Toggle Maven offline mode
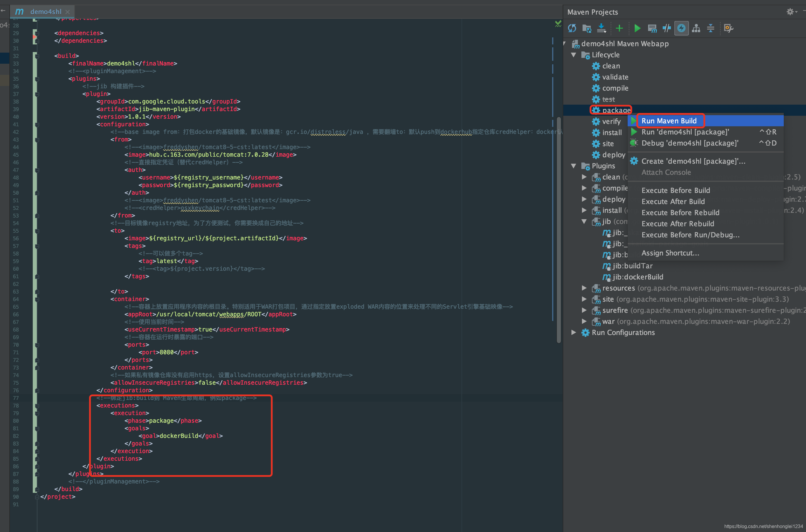This screenshot has height=532, width=806. click(x=666, y=28)
